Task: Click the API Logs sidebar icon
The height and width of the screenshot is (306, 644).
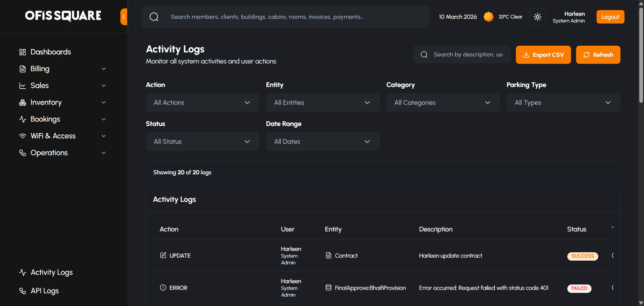Action: [x=23, y=291]
